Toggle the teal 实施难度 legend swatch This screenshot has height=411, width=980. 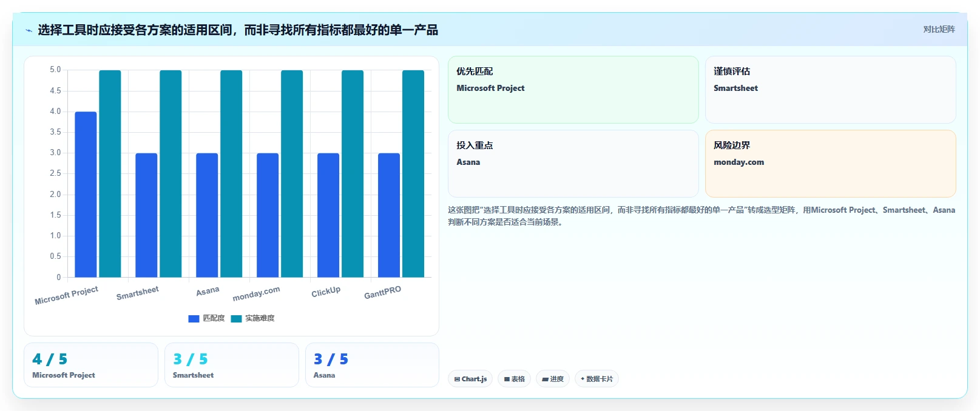coord(236,318)
